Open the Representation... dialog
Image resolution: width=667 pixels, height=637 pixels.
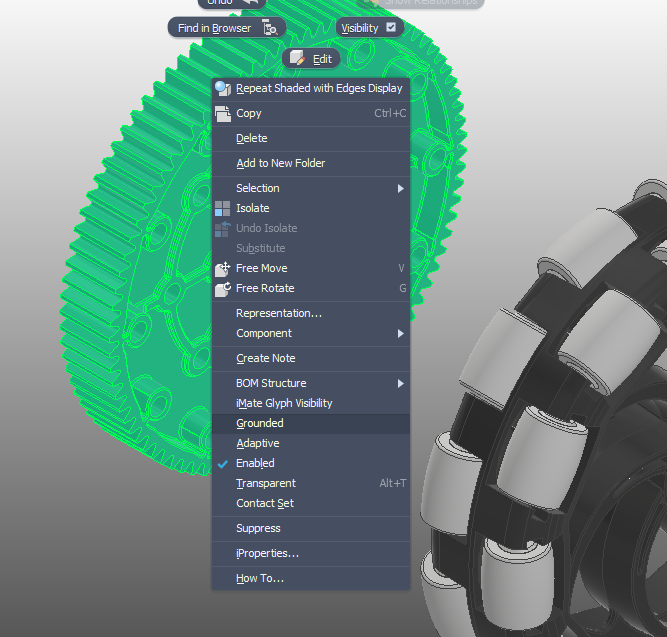(311, 313)
